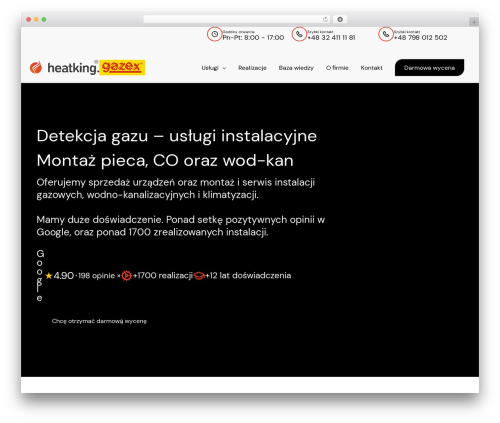Call the number +48 798 012 502
The width and height of the screenshot is (500, 423).
(420, 38)
